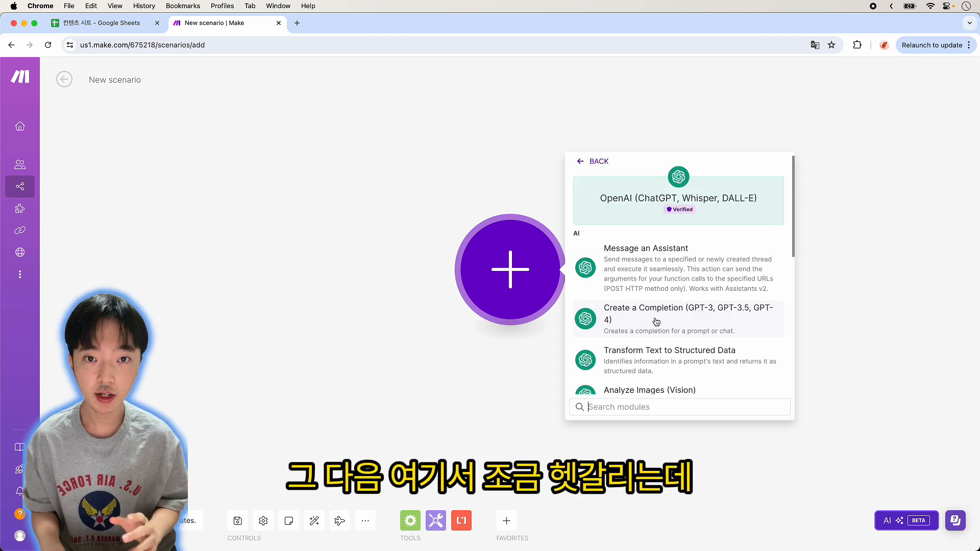This screenshot has height=551, width=980.
Task: Click the OpenAI ChatGPT Whisper DALL-E logo
Action: coord(678,177)
